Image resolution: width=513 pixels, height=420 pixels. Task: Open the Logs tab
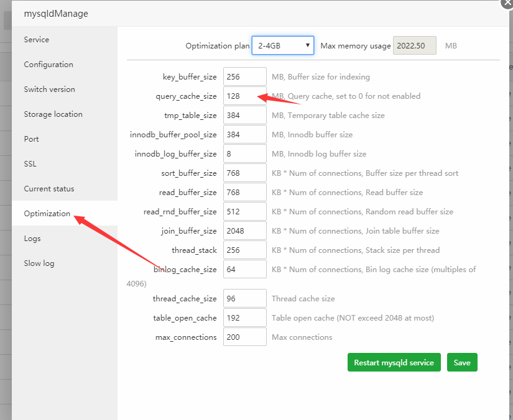[x=32, y=239]
